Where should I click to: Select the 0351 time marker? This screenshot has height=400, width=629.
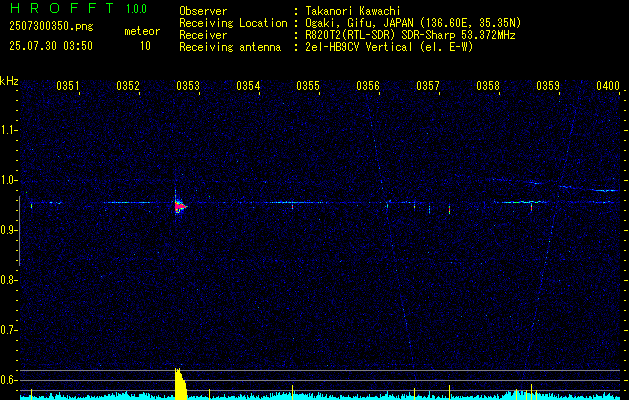68,85
